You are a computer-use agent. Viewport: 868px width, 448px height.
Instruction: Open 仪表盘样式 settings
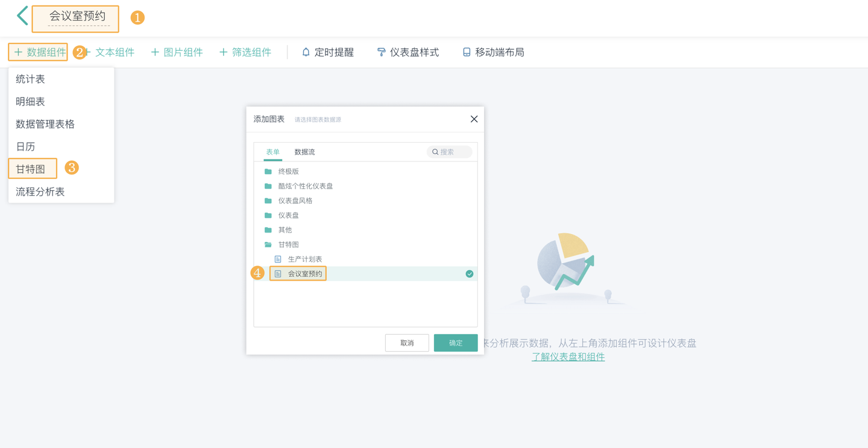(408, 52)
